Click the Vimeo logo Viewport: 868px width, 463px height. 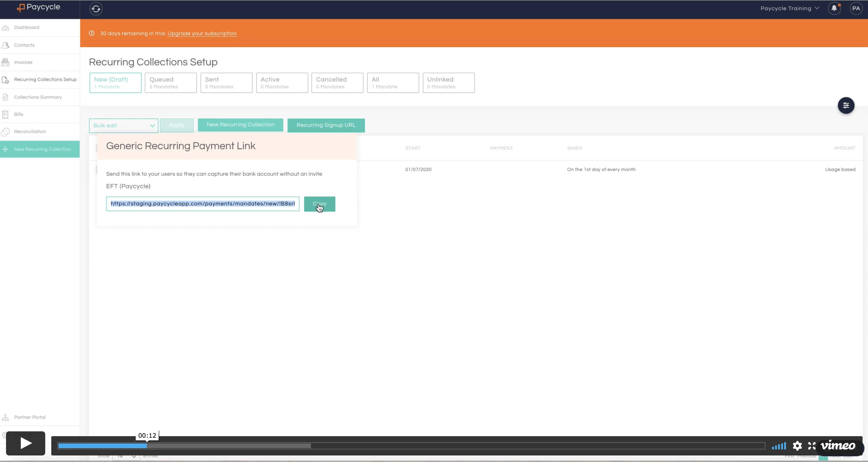click(838, 446)
